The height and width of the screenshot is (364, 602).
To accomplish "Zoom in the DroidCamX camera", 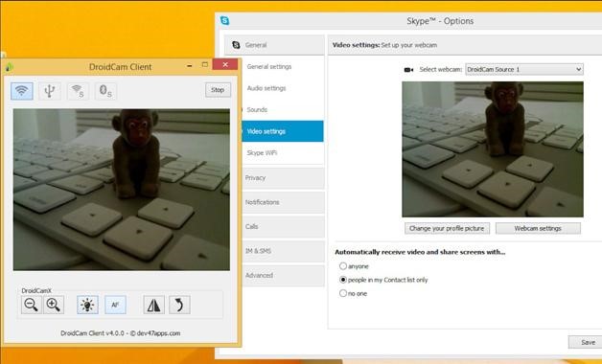I will coord(54,305).
